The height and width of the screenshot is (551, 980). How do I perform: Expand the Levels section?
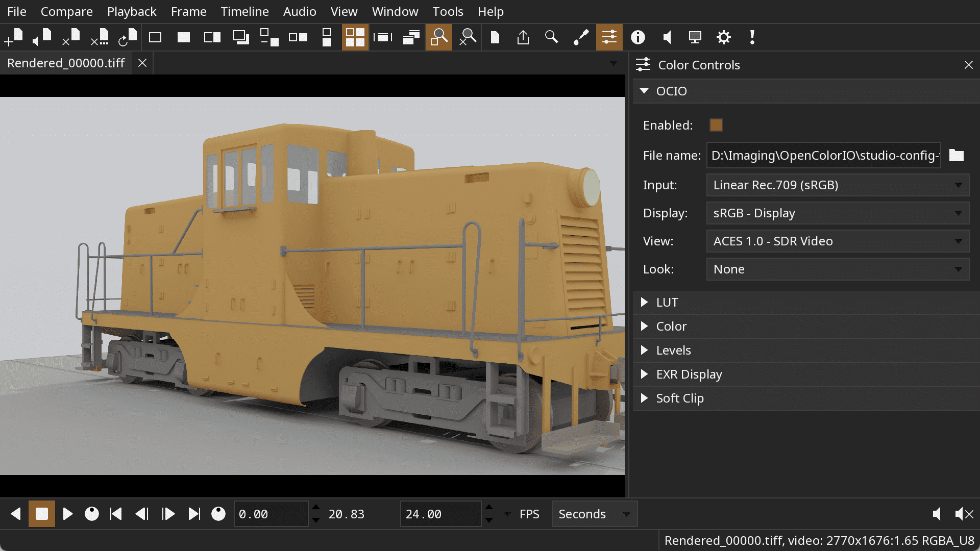tap(674, 350)
